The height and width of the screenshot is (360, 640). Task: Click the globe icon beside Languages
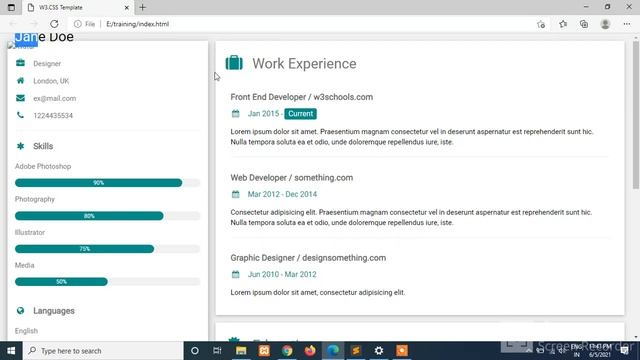coord(20,311)
